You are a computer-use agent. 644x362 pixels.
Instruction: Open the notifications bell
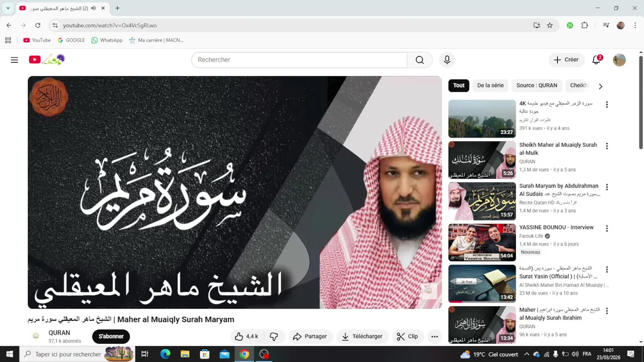click(x=597, y=60)
